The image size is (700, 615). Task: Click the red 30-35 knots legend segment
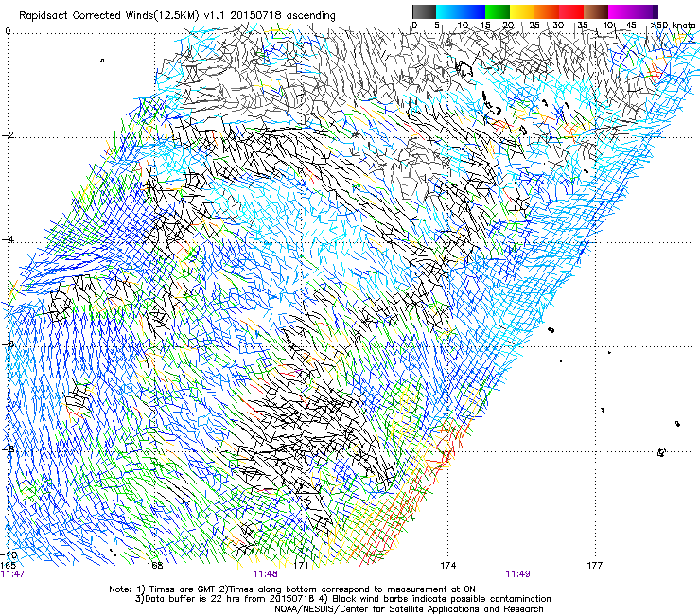(x=571, y=11)
